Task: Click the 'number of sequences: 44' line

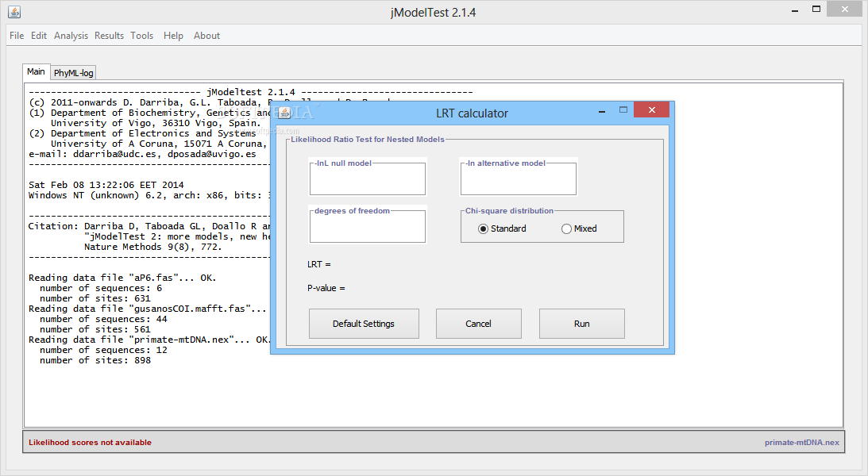Action: (103, 319)
